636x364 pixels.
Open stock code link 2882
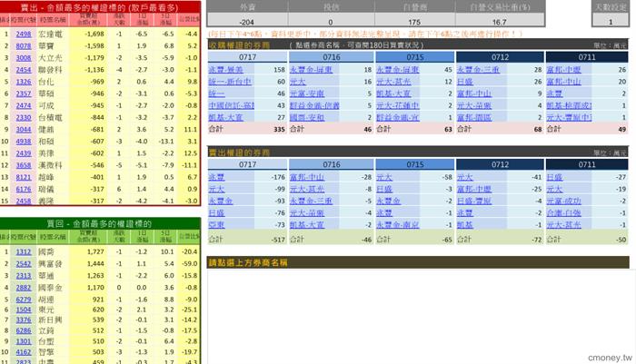pyautogui.click(x=24, y=288)
